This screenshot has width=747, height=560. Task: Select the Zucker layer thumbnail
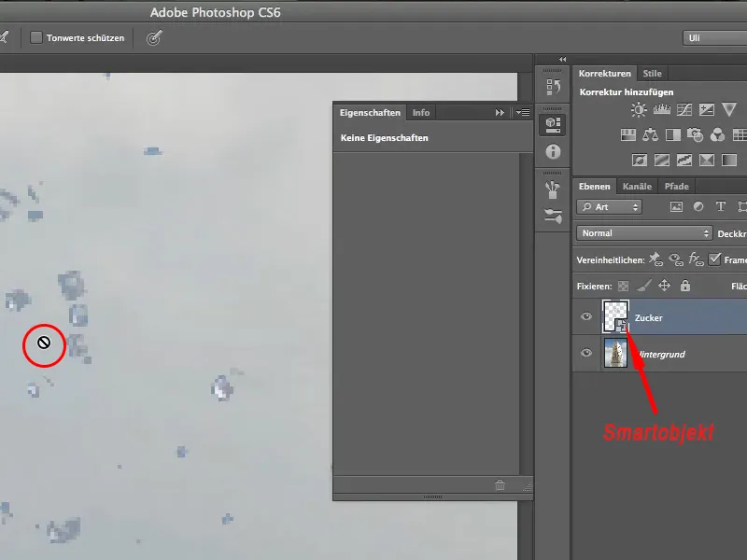pyautogui.click(x=615, y=316)
